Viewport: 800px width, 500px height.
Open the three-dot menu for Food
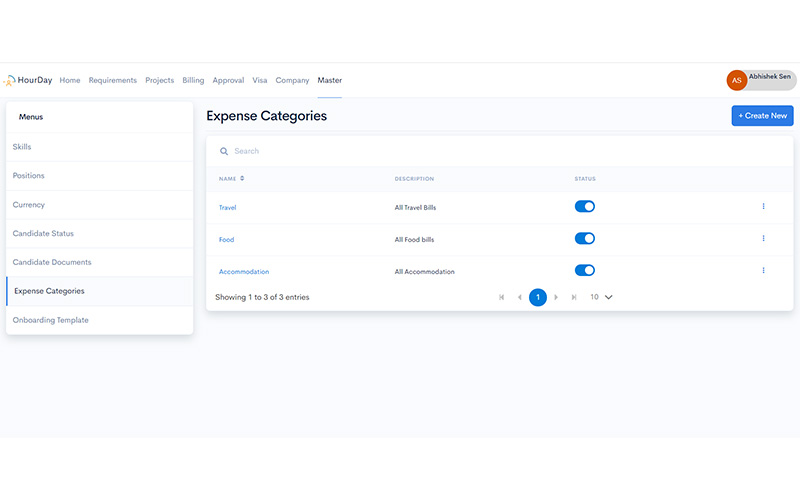[763, 239]
